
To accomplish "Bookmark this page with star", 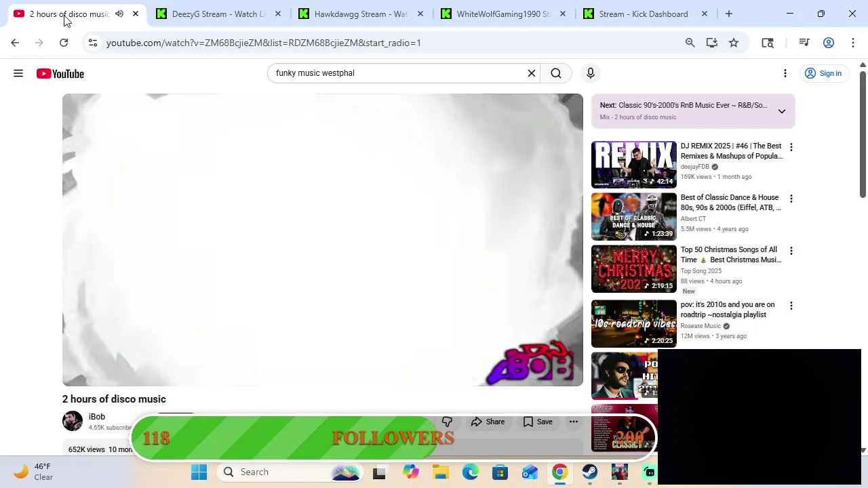I will click(x=734, y=43).
